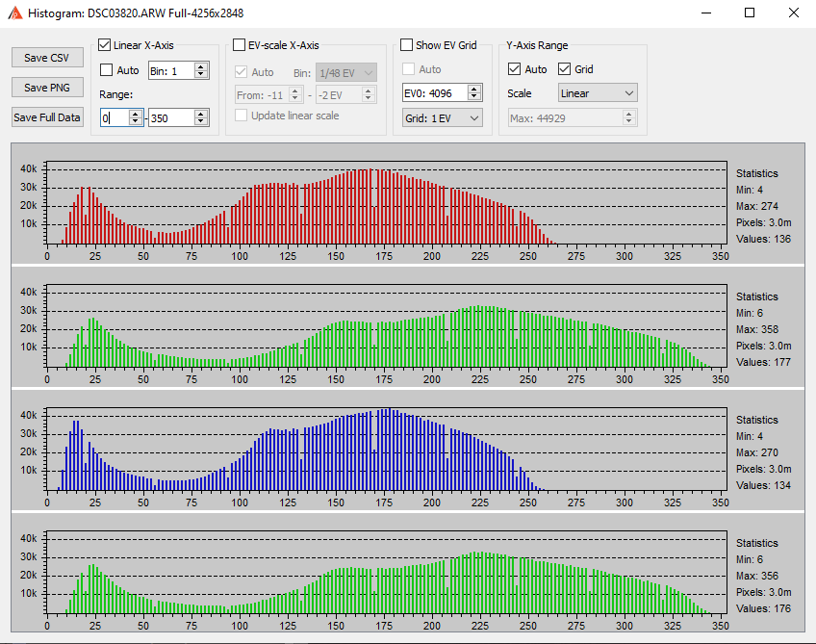Toggle the Y-Axis Grid checkbox
The width and height of the screenshot is (816, 644).
[x=565, y=69]
